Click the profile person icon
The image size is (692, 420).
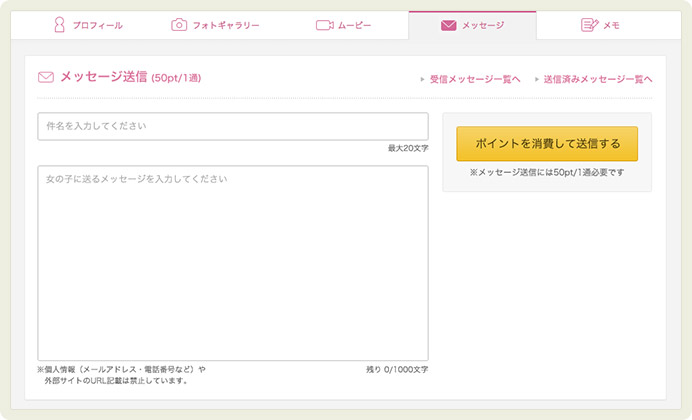click(59, 25)
